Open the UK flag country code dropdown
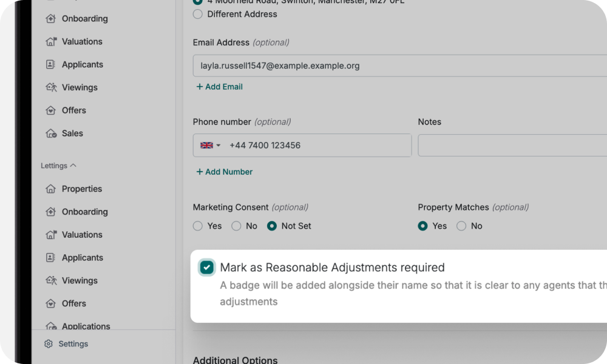607x364 pixels. tap(211, 146)
